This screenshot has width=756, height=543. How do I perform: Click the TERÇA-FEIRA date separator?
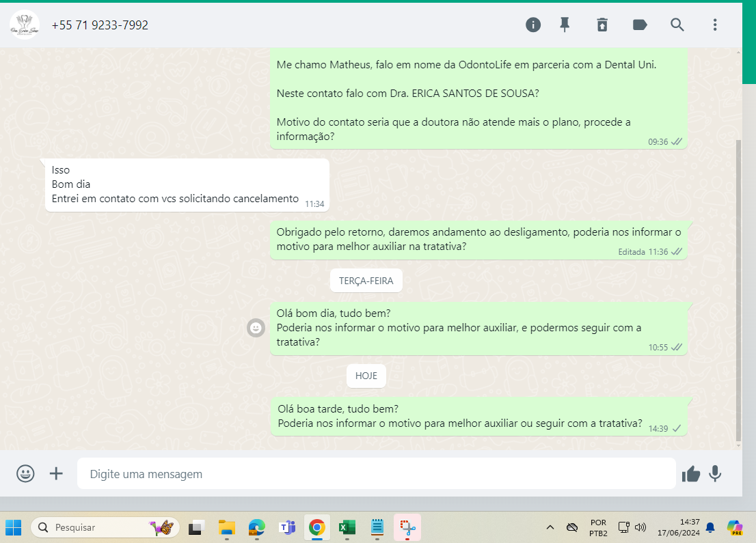366,281
